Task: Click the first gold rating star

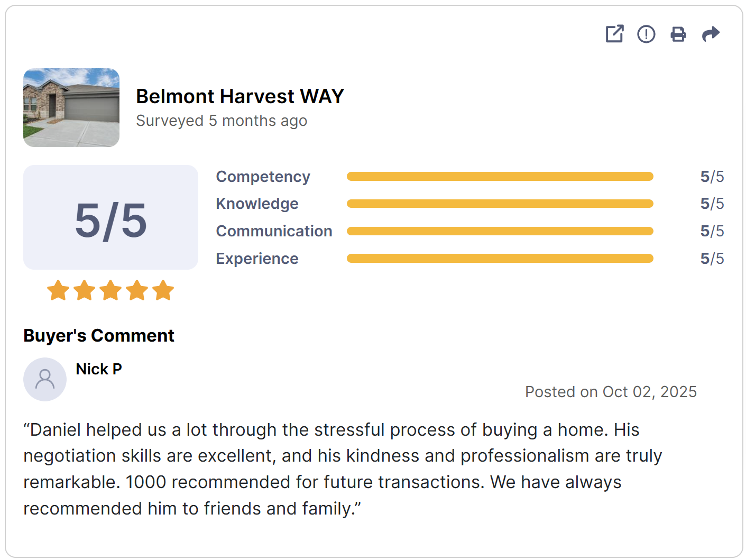Action: pos(58,290)
